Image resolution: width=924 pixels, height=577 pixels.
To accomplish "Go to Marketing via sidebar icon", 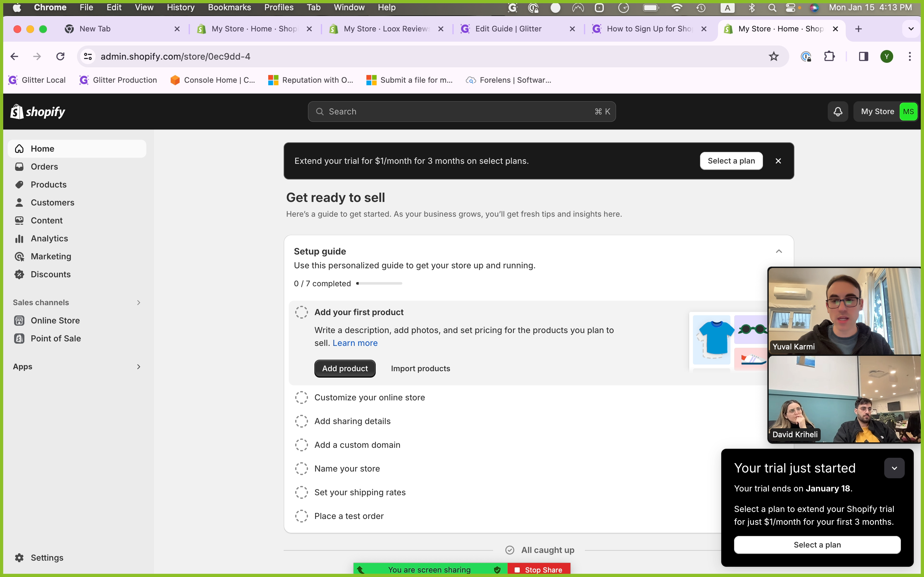I will (19, 256).
